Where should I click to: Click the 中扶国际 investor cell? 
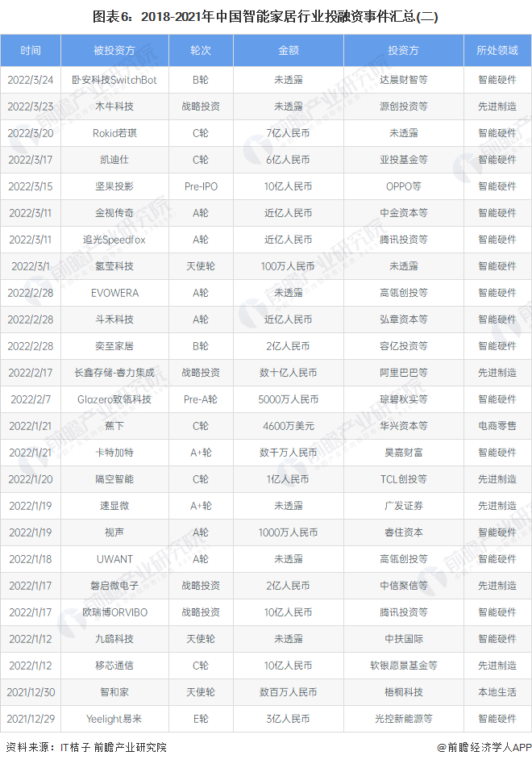coord(404,639)
